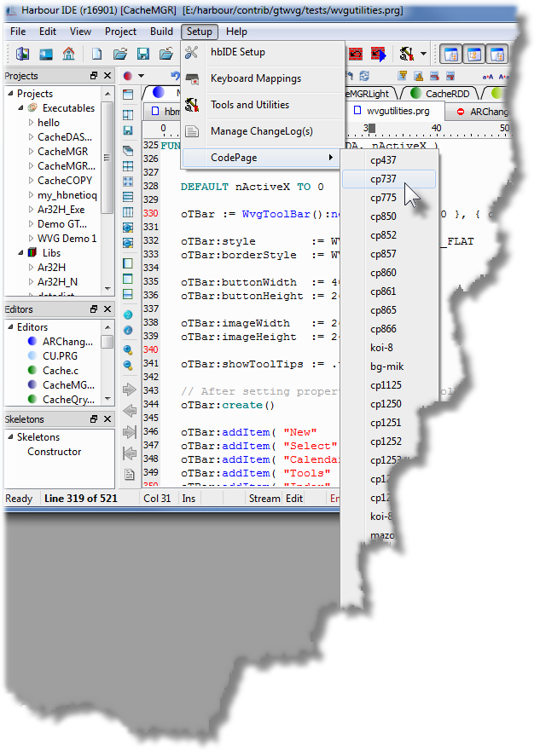Open the Edit menu
Viewport: 540px width, 756px height.
[47, 32]
